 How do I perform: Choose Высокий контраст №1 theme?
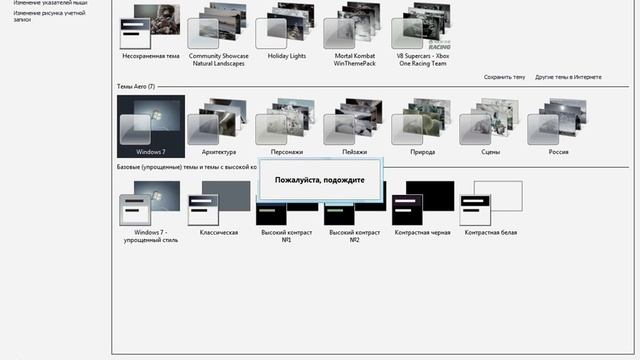point(287,220)
